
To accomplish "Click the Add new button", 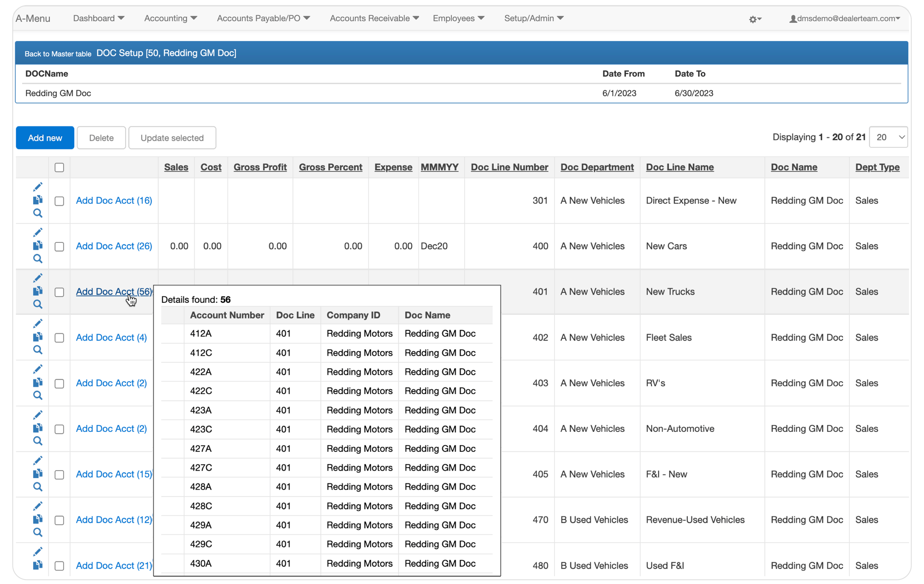I will 45,138.
